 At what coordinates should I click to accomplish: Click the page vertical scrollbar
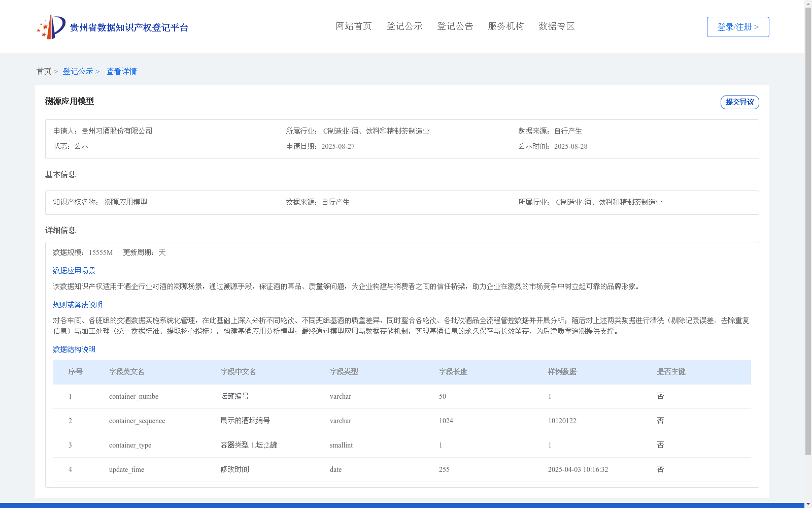pyautogui.click(x=808, y=231)
